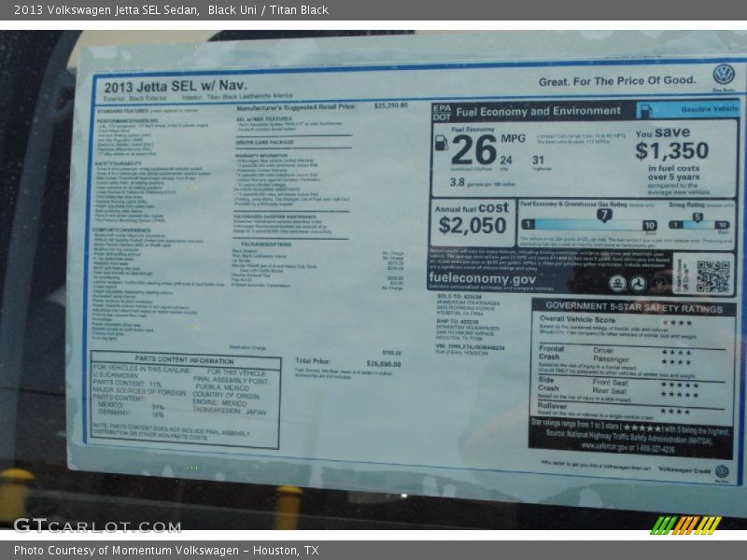Click the 'Gasoline Vehicle' label
Screen dimensions: 747x560
pos(710,109)
